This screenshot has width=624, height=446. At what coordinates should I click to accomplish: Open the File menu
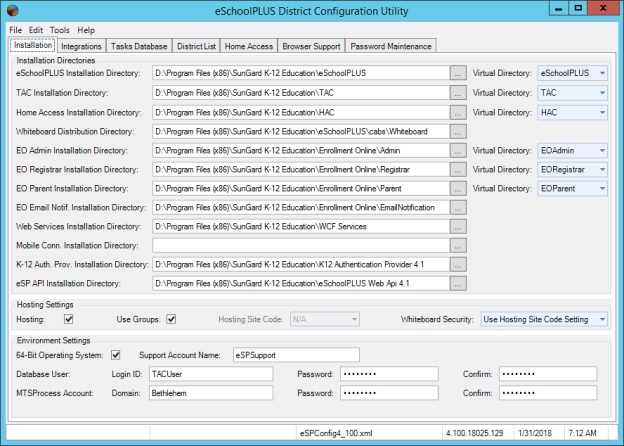[16, 31]
